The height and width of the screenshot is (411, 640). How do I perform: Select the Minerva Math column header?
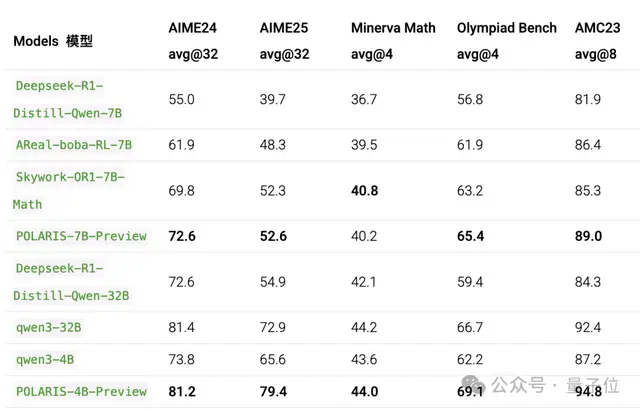pyautogui.click(x=393, y=28)
